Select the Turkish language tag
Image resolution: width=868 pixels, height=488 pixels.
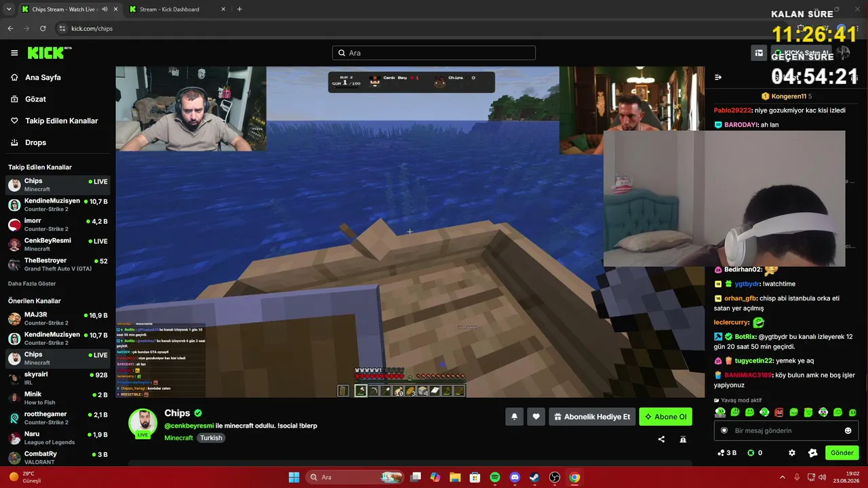click(x=211, y=438)
